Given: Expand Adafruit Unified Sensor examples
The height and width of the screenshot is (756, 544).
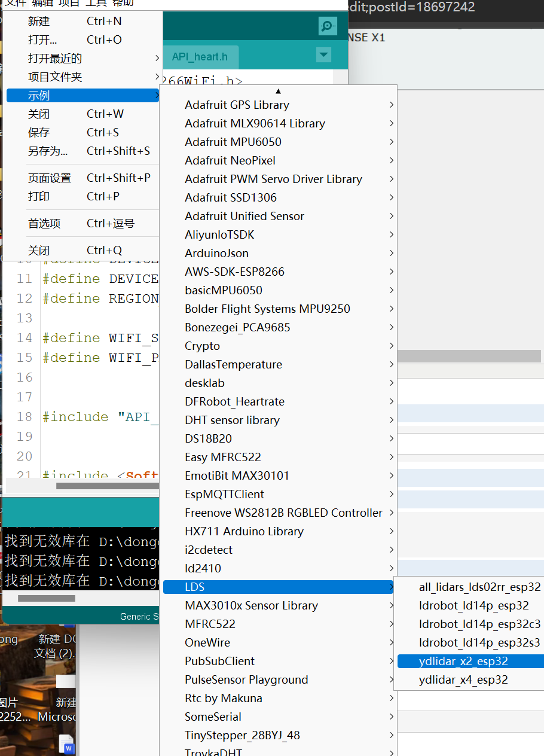Looking at the screenshot, I should tap(278, 217).
